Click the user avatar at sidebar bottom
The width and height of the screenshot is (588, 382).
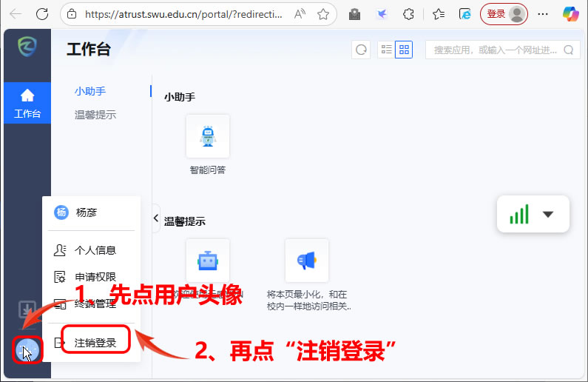[x=27, y=349]
